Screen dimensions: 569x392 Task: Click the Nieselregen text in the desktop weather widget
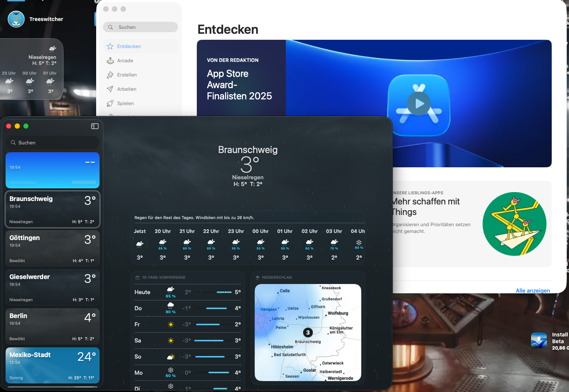coord(42,57)
